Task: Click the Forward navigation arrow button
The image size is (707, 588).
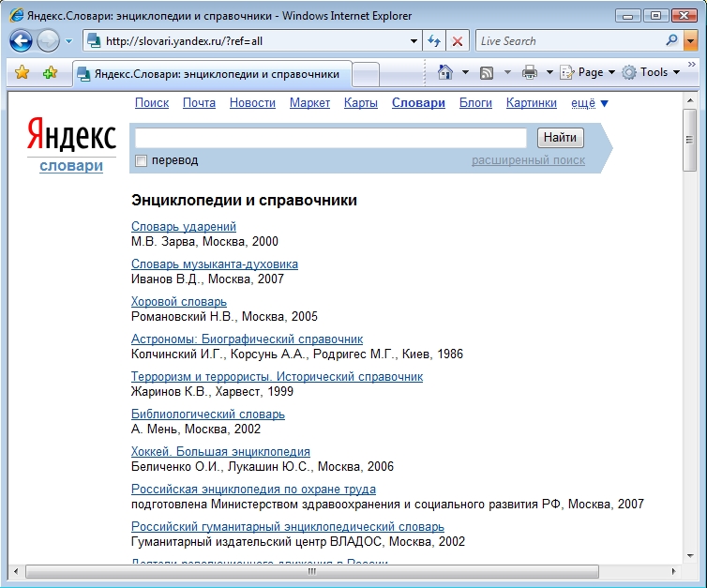Action: click(x=48, y=41)
